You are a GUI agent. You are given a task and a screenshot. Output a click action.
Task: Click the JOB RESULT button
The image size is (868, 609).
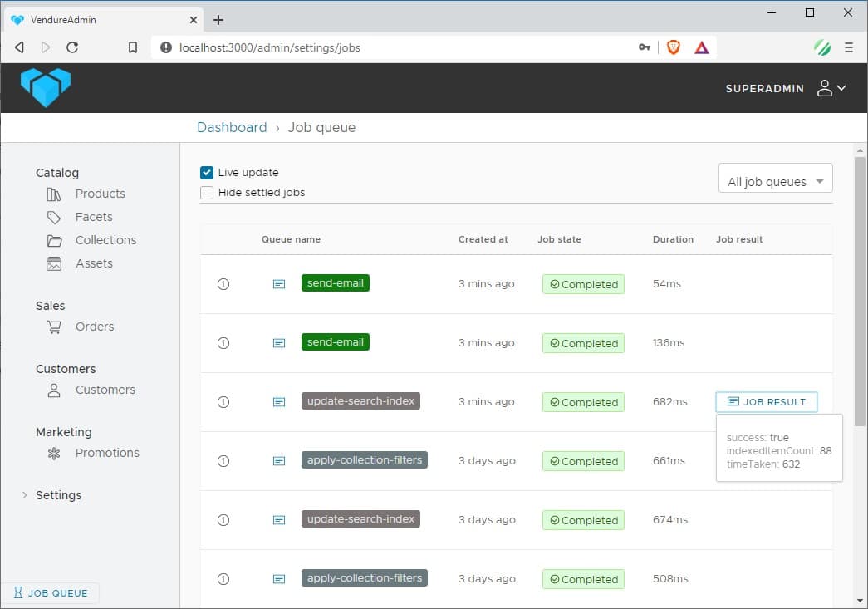[x=766, y=402]
